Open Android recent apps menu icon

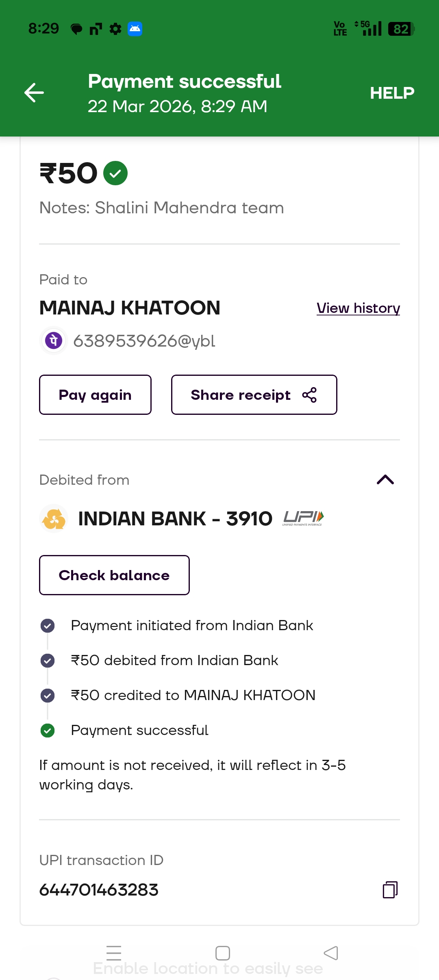tap(114, 953)
